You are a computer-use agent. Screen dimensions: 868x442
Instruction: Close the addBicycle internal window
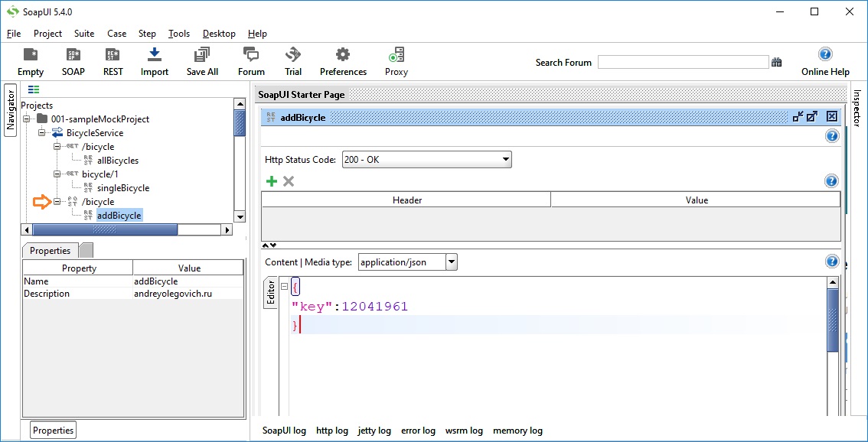click(x=831, y=116)
